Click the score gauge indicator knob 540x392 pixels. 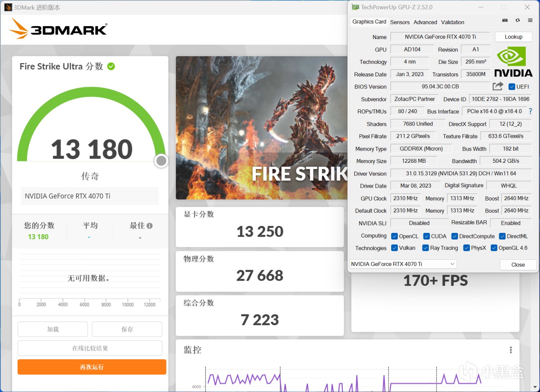161,161
